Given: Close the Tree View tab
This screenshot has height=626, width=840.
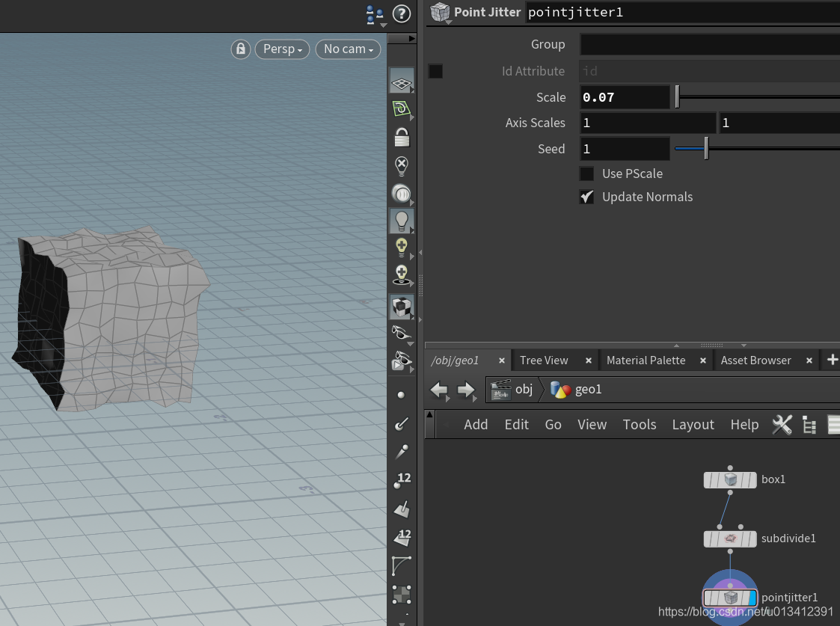Looking at the screenshot, I should click(x=588, y=361).
